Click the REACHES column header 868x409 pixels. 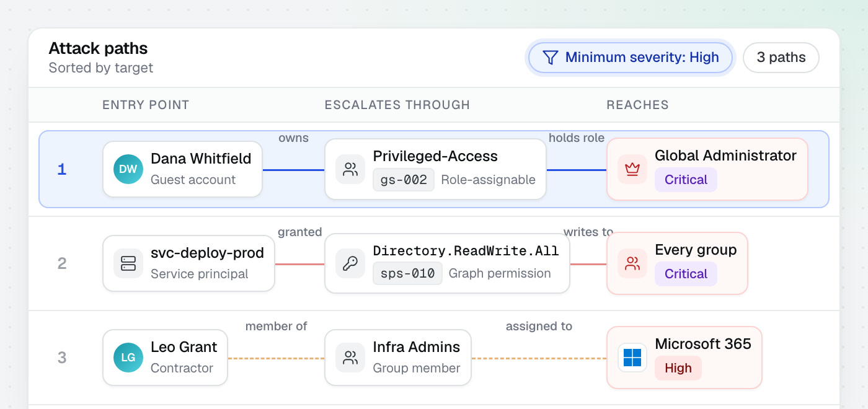637,105
